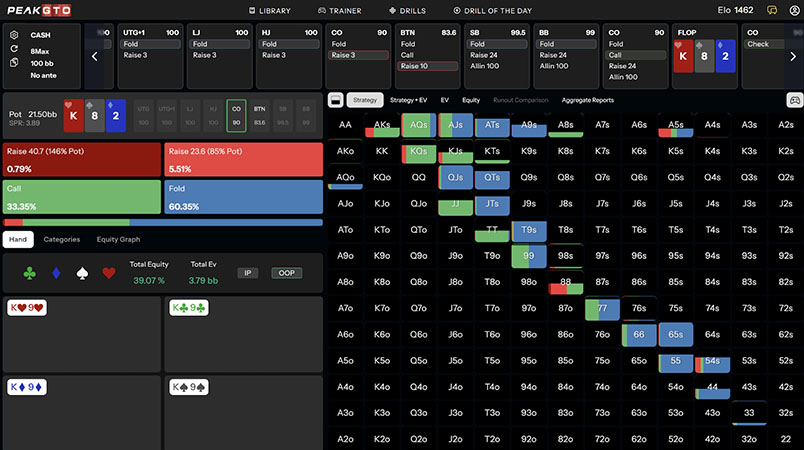The width and height of the screenshot is (804, 450).
Task: Open the 100 bb stack depth setting
Action: point(42,62)
